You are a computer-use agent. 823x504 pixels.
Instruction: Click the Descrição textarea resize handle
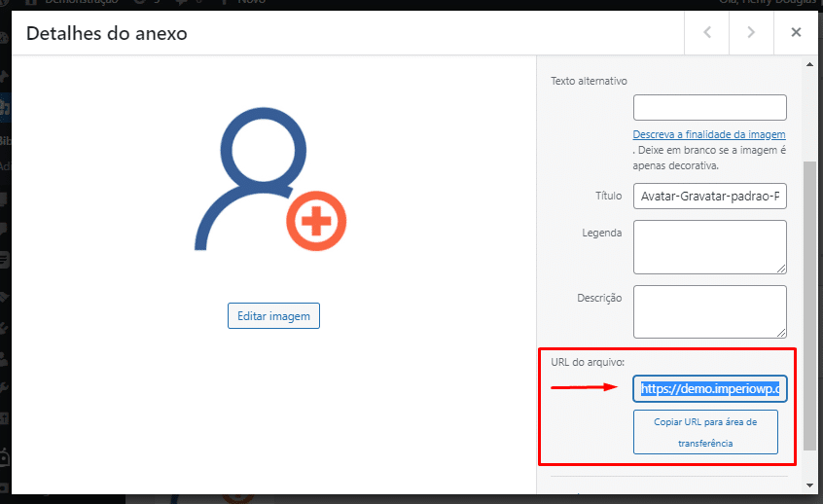[x=781, y=333]
